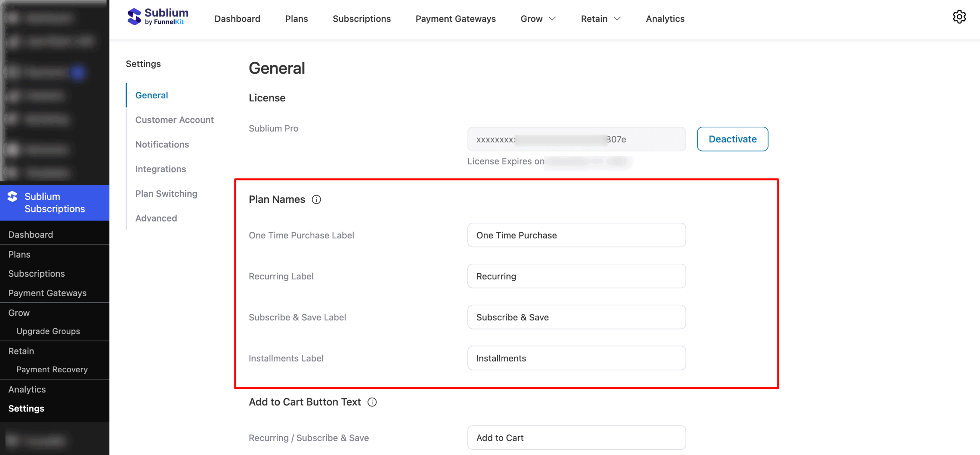Open Payment Gateways in top navigation
The image size is (980, 455).
pyautogui.click(x=455, y=19)
